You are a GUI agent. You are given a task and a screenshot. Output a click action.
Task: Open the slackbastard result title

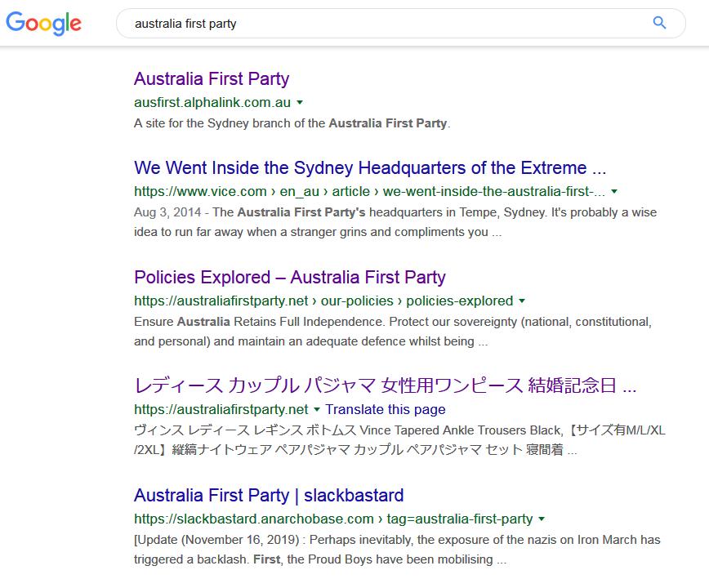269,495
